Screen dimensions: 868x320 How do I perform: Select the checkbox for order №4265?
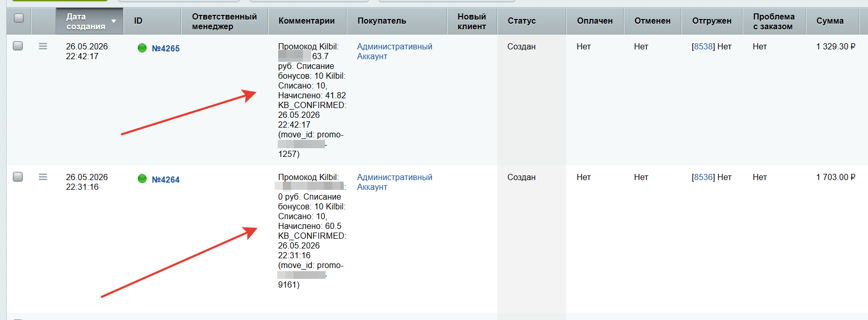pyautogui.click(x=18, y=46)
